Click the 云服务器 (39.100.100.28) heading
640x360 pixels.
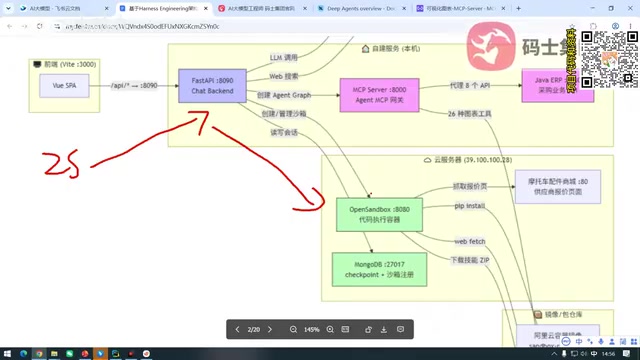click(x=468, y=160)
